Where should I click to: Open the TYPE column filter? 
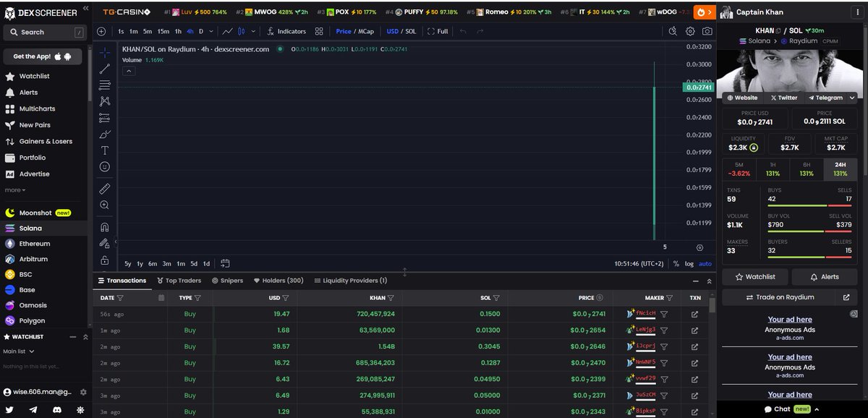[197, 298]
